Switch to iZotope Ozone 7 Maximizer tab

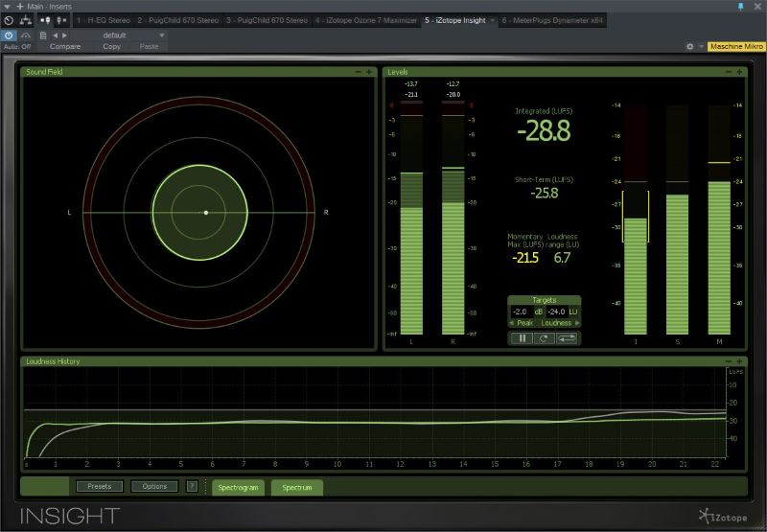click(x=366, y=20)
